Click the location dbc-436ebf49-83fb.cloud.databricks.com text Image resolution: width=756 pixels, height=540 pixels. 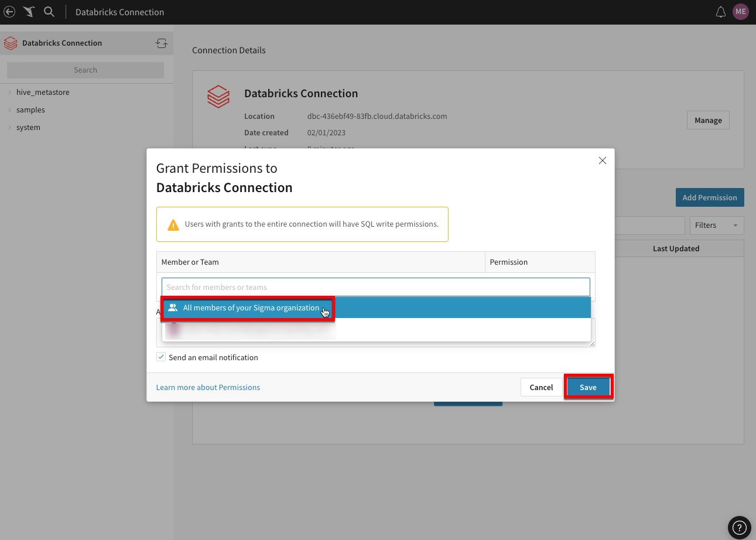(377, 116)
